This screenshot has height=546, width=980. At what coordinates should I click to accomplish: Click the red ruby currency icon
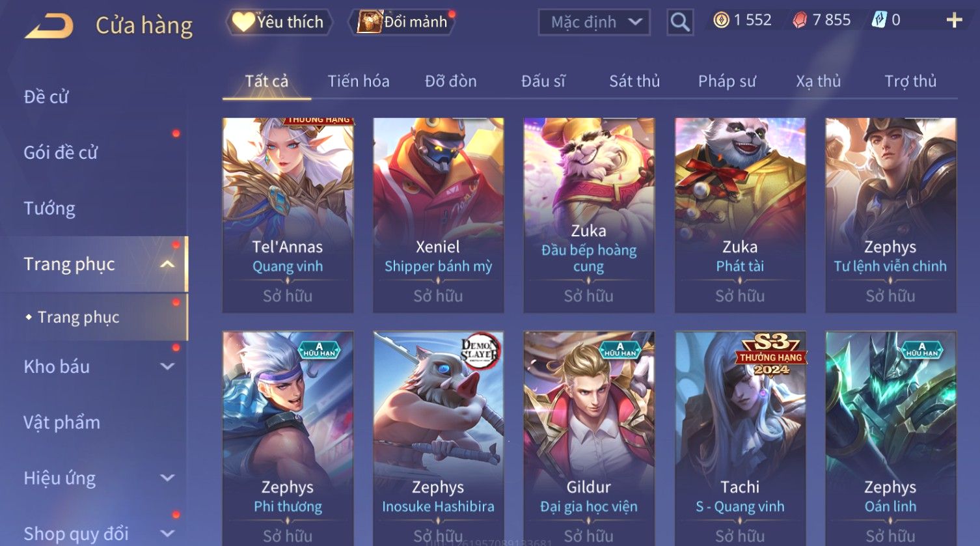[800, 21]
